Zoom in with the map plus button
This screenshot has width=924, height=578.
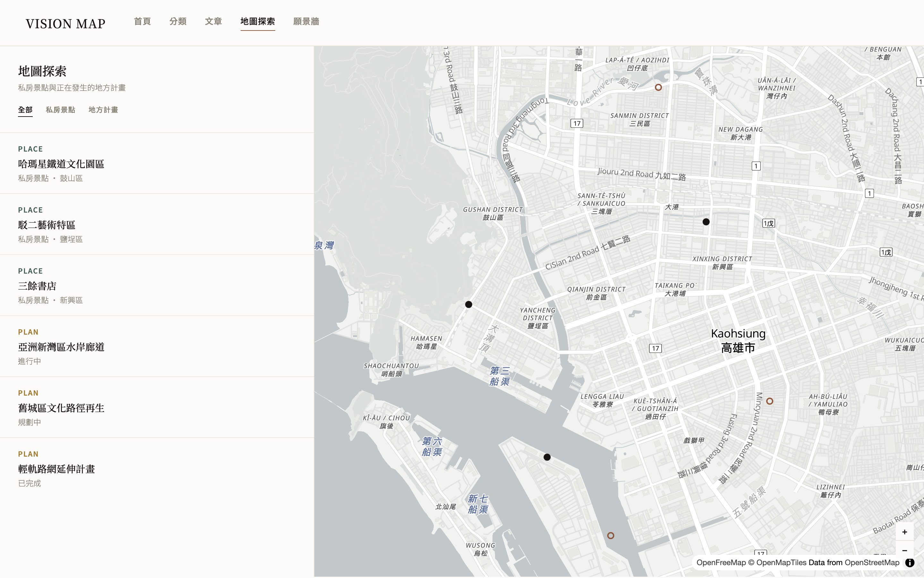904,532
